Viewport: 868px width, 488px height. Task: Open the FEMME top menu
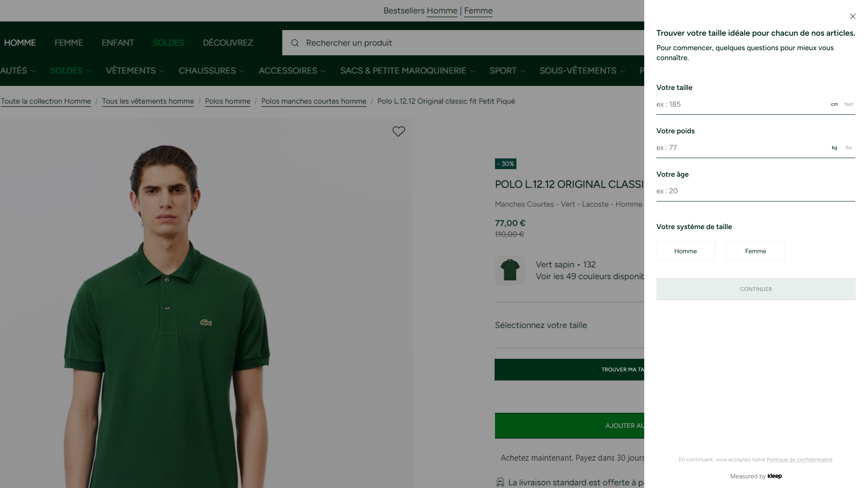coord(69,43)
